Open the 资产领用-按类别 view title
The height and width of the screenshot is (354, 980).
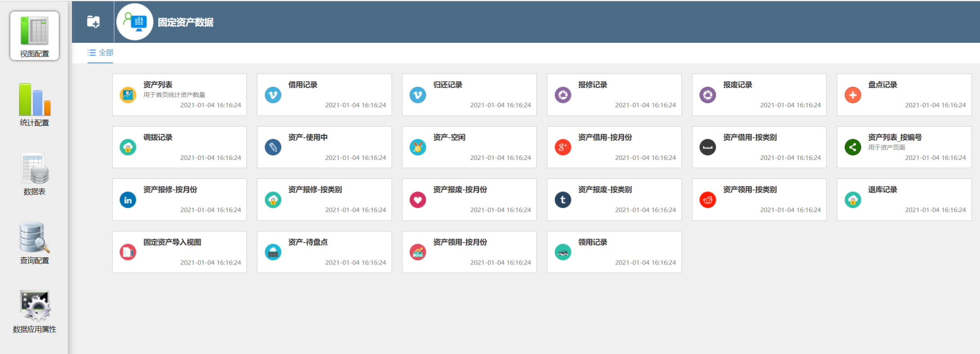pos(750,190)
